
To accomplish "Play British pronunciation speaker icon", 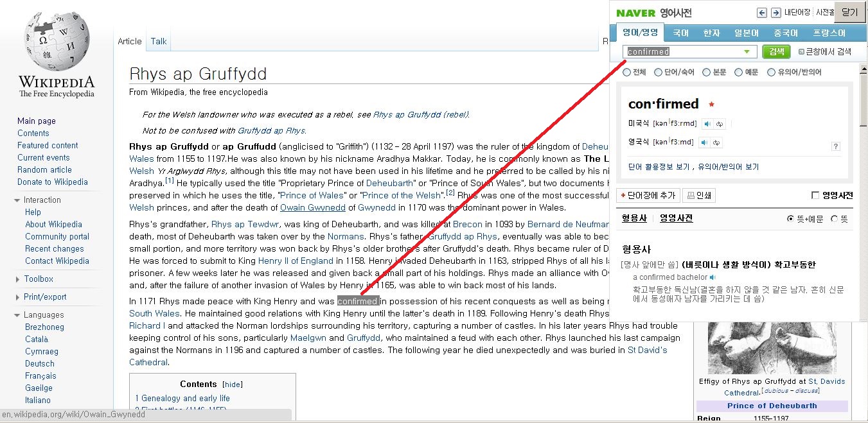I will 705,142.
